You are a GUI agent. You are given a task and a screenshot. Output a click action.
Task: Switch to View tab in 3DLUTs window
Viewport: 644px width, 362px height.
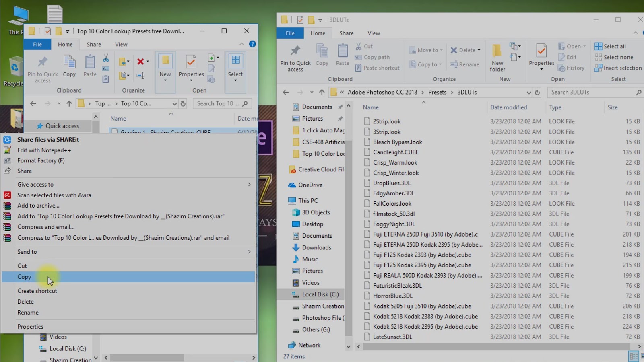[374, 33]
